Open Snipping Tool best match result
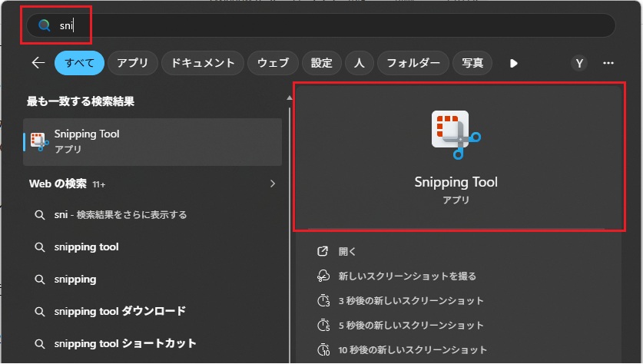The width and height of the screenshot is (643, 364). [x=152, y=141]
